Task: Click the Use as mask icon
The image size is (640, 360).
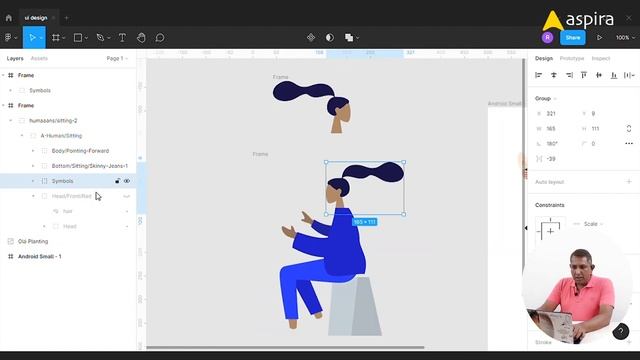Action: (x=330, y=38)
